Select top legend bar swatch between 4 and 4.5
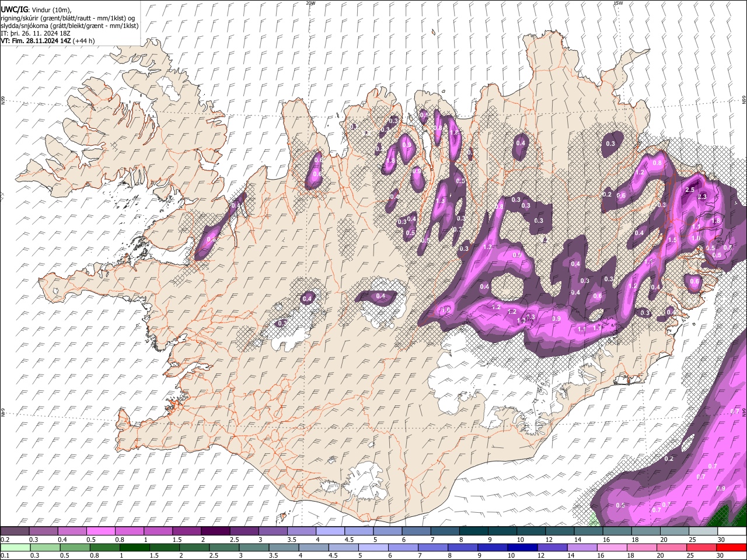Image resolution: width=747 pixels, height=560 pixels. click(x=330, y=531)
